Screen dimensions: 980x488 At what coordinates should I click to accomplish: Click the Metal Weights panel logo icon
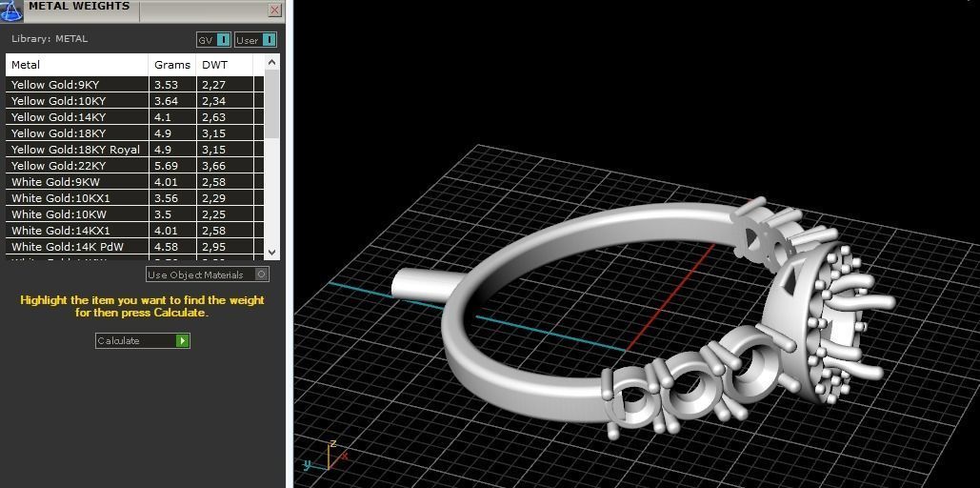[x=10, y=10]
